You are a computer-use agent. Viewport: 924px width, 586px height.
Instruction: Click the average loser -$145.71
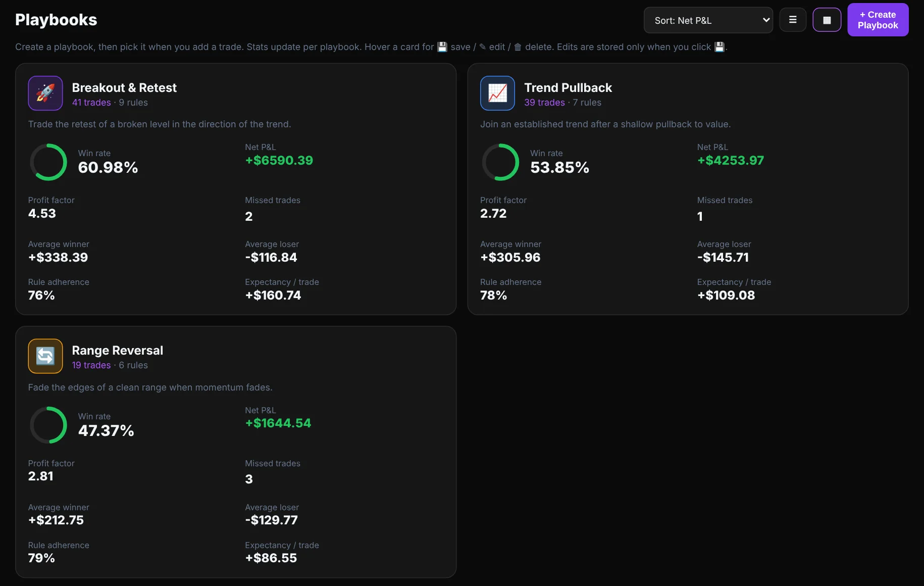point(723,258)
